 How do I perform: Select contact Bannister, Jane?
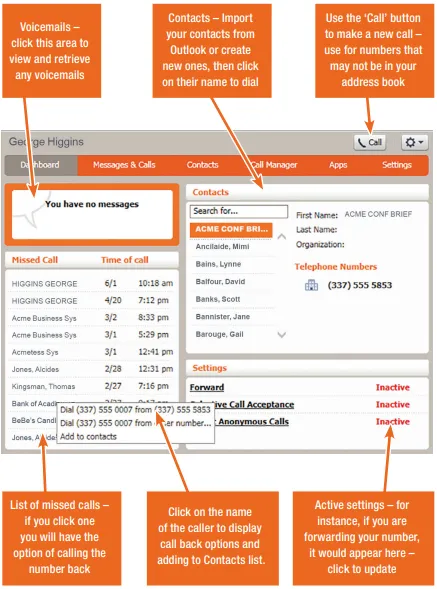(x=222, y=317)
